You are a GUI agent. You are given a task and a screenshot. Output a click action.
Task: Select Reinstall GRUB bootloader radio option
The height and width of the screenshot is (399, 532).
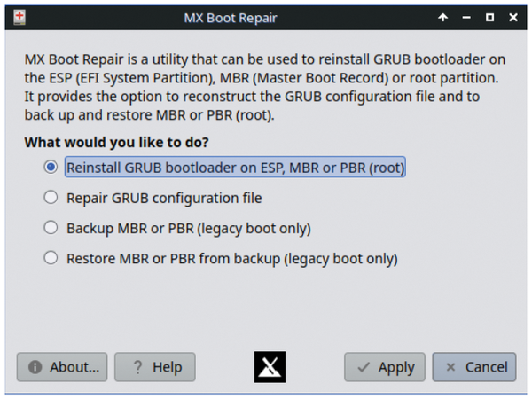pos(51,167)
